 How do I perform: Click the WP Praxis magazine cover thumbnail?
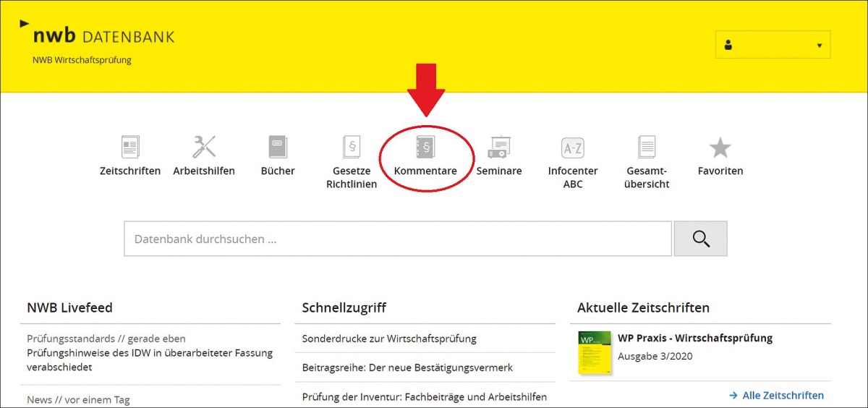coord(595,352)
